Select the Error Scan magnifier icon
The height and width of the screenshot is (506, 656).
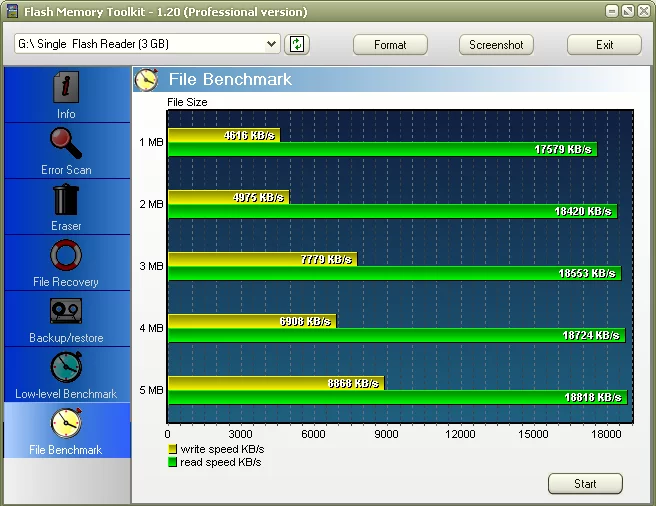tap(66, 143)
